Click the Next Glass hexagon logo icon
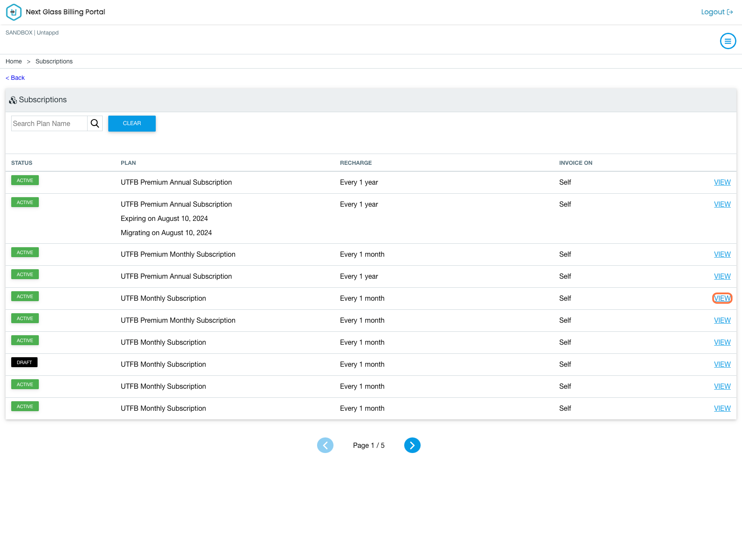742x560 pixels. click(13, 12)
